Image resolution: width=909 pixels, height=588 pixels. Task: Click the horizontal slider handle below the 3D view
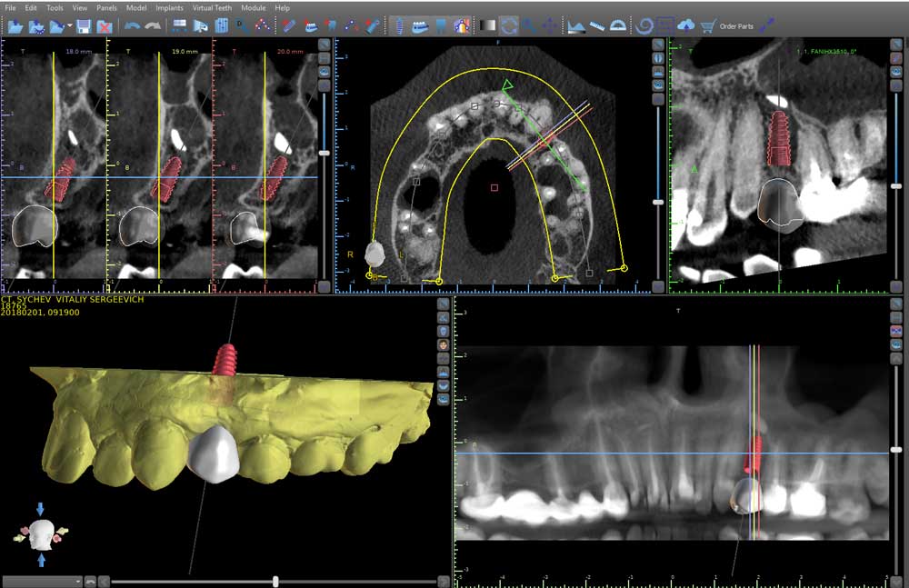coord(275,581)
